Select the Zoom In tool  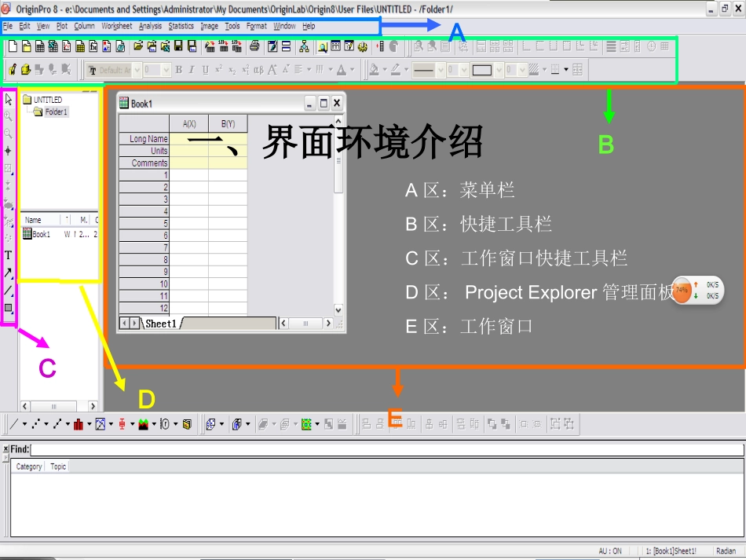(x=8, y=116)
